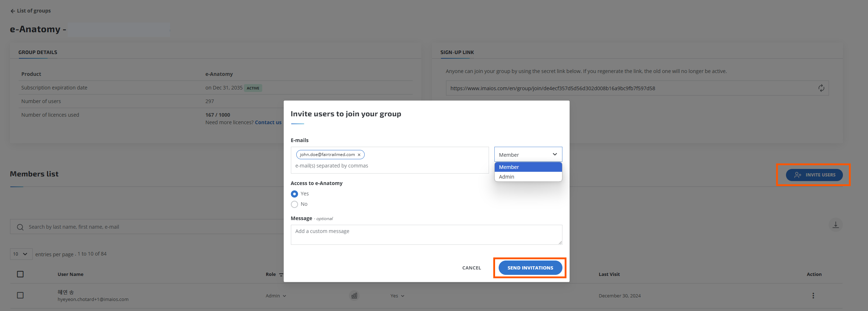Screen dimensions: 868x311
Task: Toggle the select-all members checkbox
Action: click(20, 274)
